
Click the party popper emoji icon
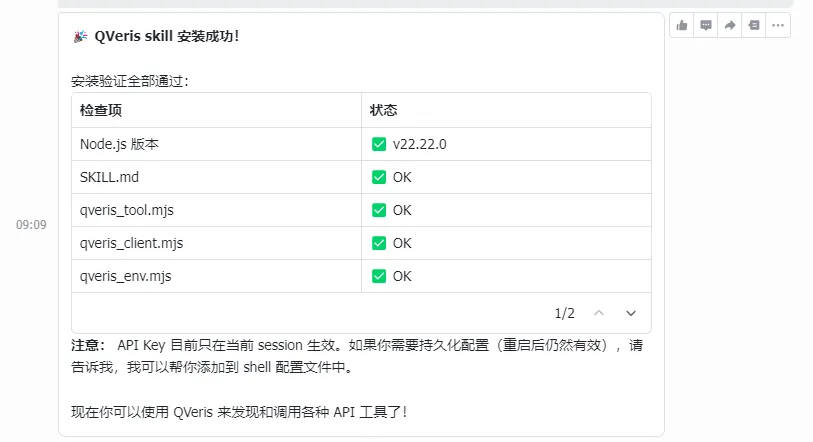[80, 36]
